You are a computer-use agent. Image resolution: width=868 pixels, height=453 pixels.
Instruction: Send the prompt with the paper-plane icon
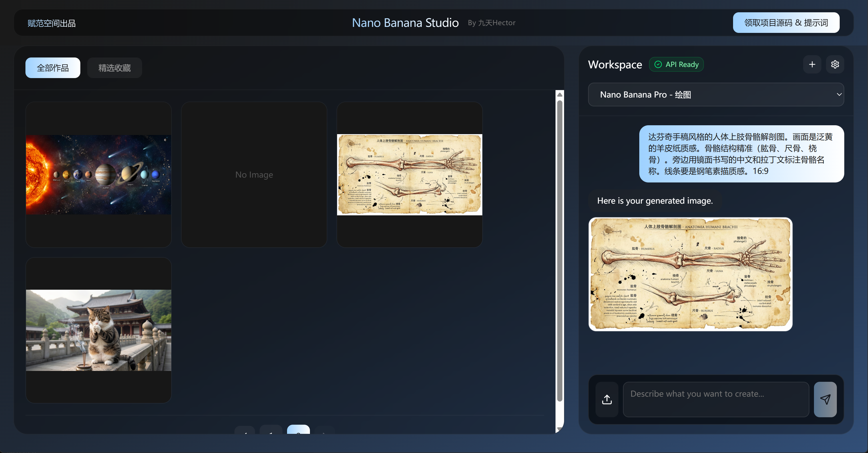[825, 400]
